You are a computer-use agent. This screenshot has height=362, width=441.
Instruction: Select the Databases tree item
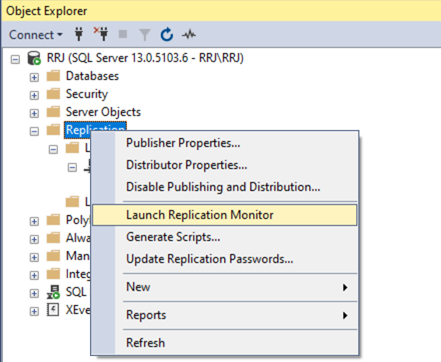[x=92, y=76]
